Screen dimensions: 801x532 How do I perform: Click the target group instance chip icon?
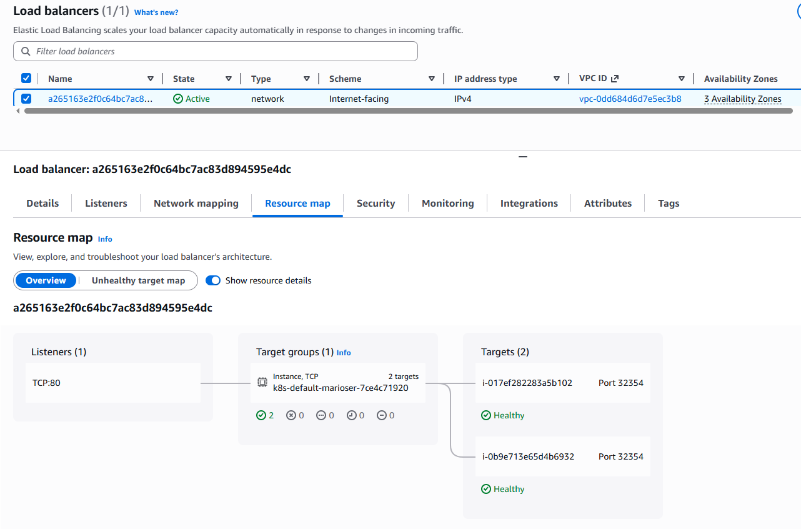pos(263,382)
